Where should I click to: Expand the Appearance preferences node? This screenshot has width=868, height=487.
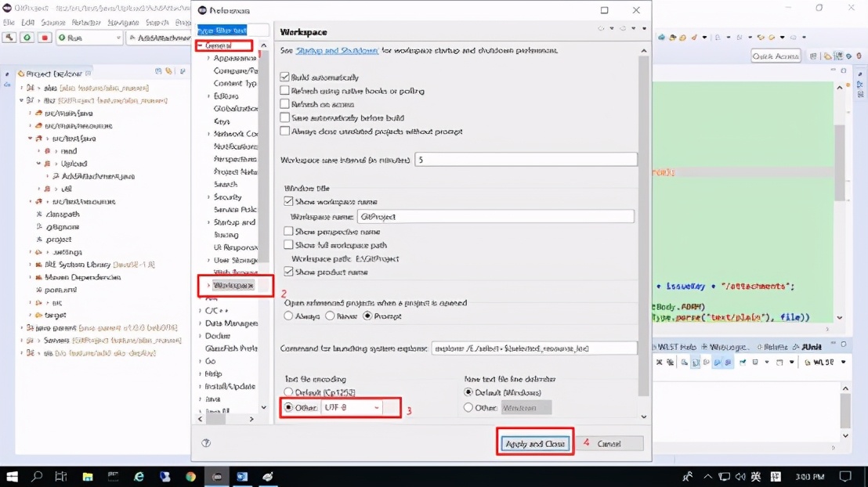tap(208, 58)
